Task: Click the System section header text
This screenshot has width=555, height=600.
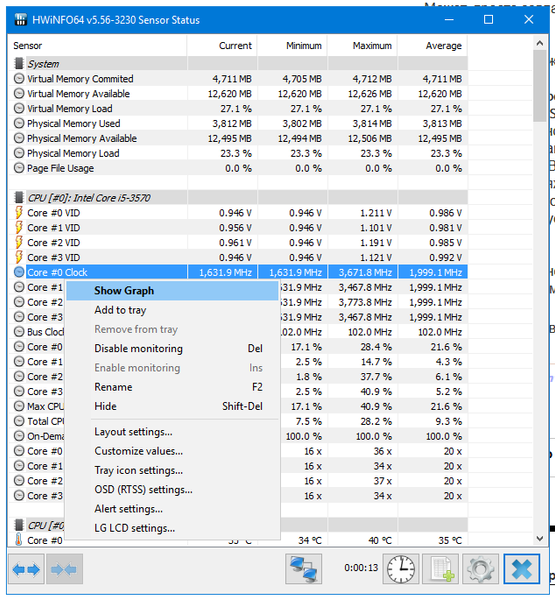Action: (x=43, y=64)
